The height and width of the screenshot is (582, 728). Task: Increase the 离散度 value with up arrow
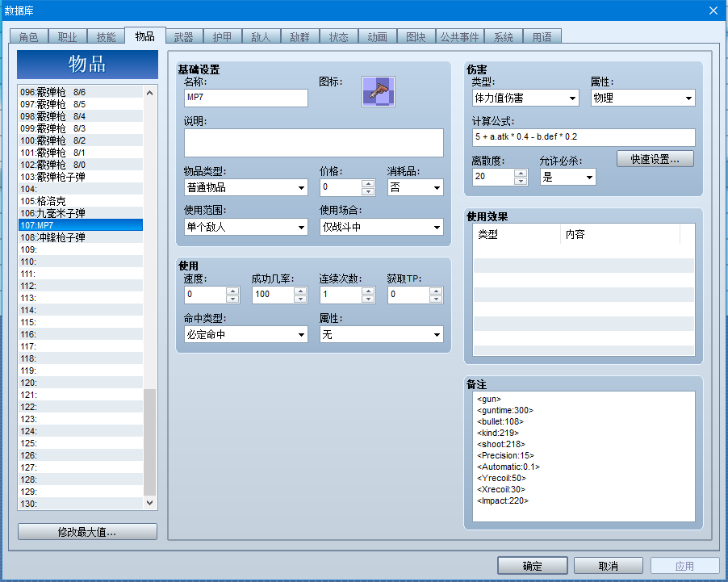click(x=521, y=174)
